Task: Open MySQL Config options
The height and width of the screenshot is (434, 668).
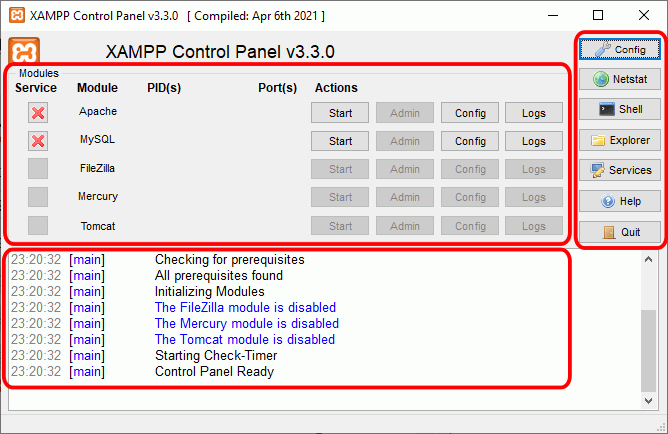Action: tap(470, 141)
